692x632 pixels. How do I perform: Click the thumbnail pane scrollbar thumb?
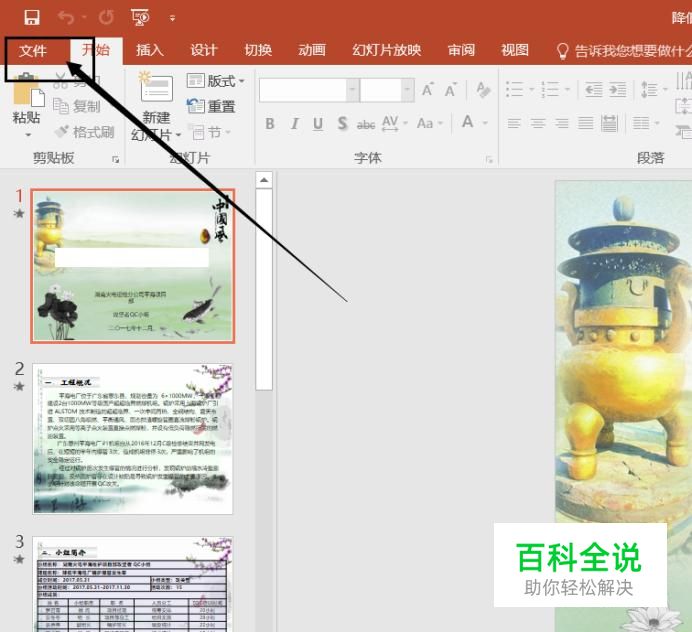click(264, 289)
